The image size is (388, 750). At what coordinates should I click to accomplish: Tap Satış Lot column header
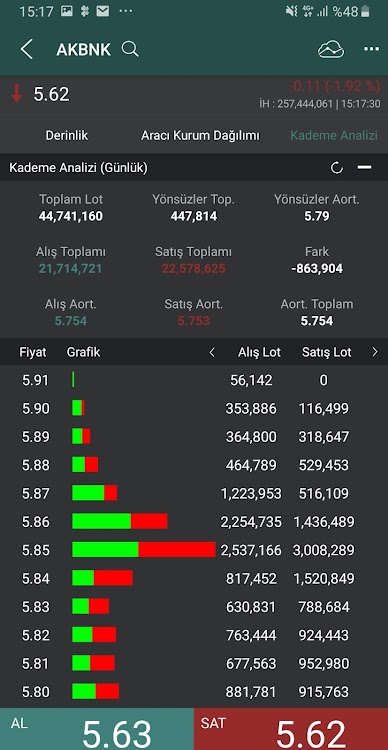(x=327, y=353)
